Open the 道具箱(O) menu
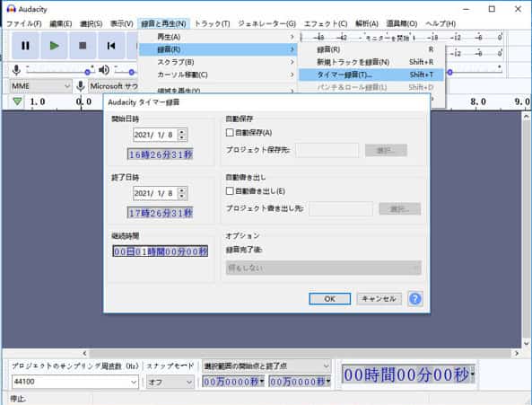The width and height of the screenshot is (532, 405). 402,23
